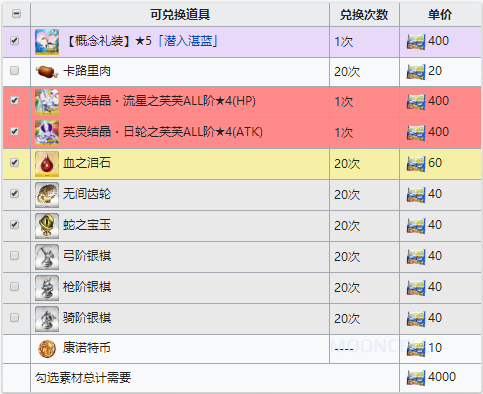Image resolution: width=483 pixels, height=394 pixels.
Task: Click the 骑阶银棋 silver piece icon
Action: [x=47, y=319]
